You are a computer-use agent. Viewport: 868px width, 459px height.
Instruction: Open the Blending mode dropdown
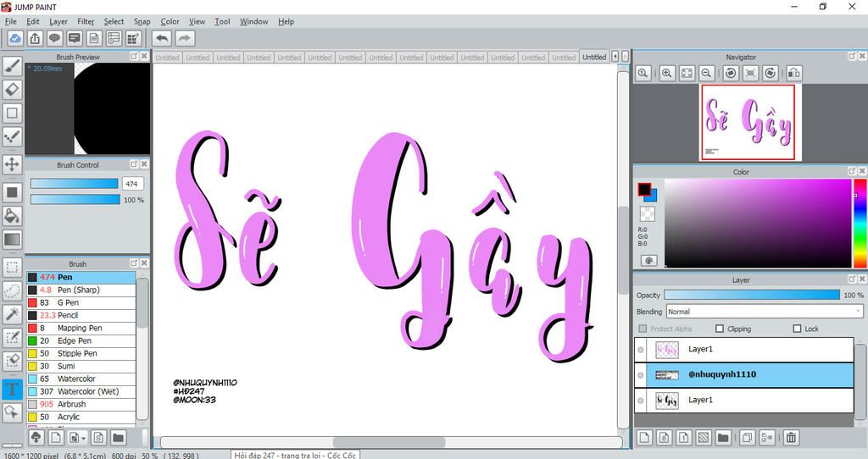[x=764, y=312]
